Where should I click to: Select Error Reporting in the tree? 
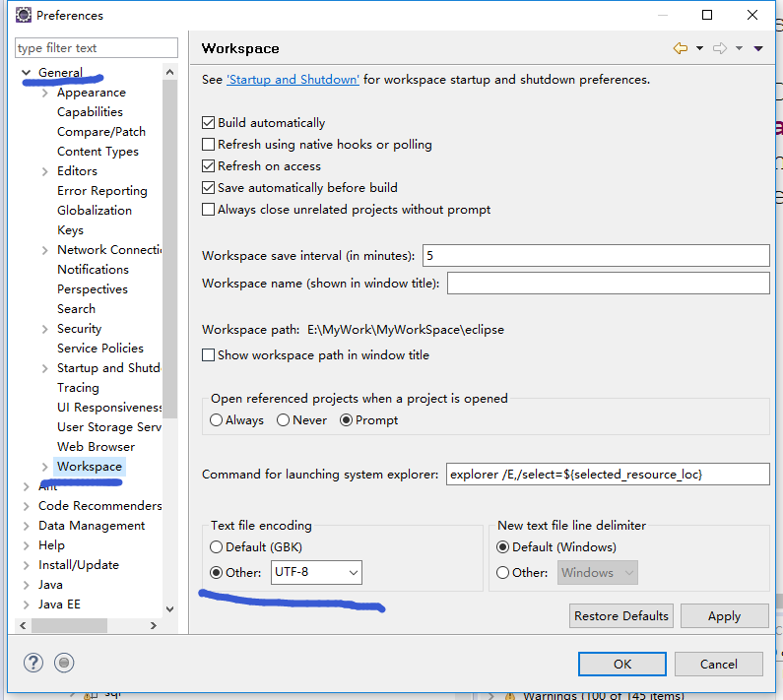[x=102, y=191]
